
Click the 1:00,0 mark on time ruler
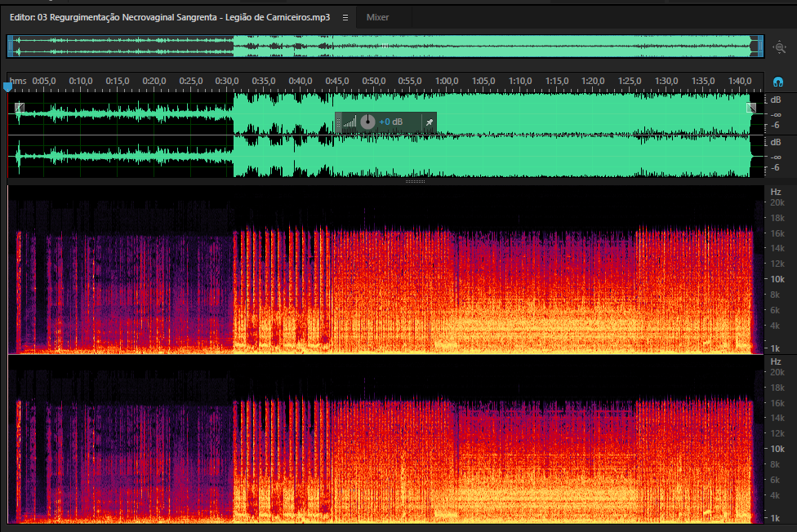pyautogui.click(x=447, y=82)
